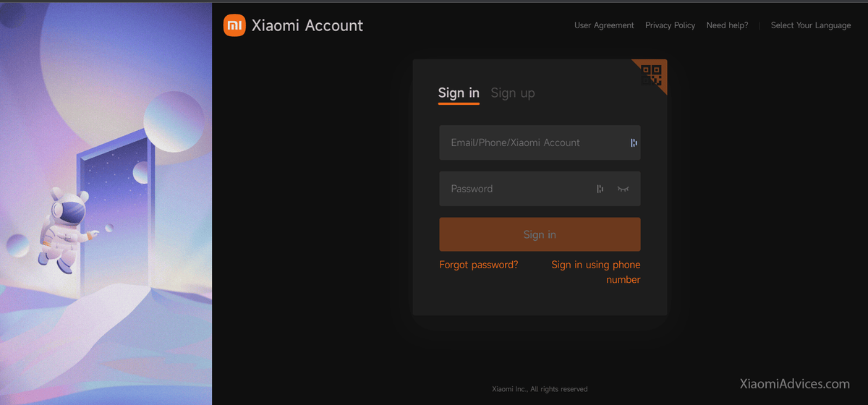Click the Need help? link
868x405 pixels.
click(727, 25)
